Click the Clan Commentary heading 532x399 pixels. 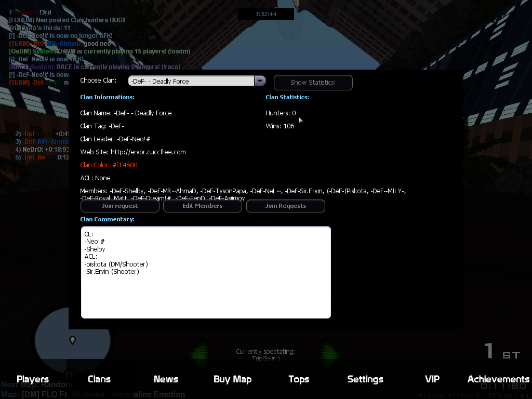coord(107,220)
